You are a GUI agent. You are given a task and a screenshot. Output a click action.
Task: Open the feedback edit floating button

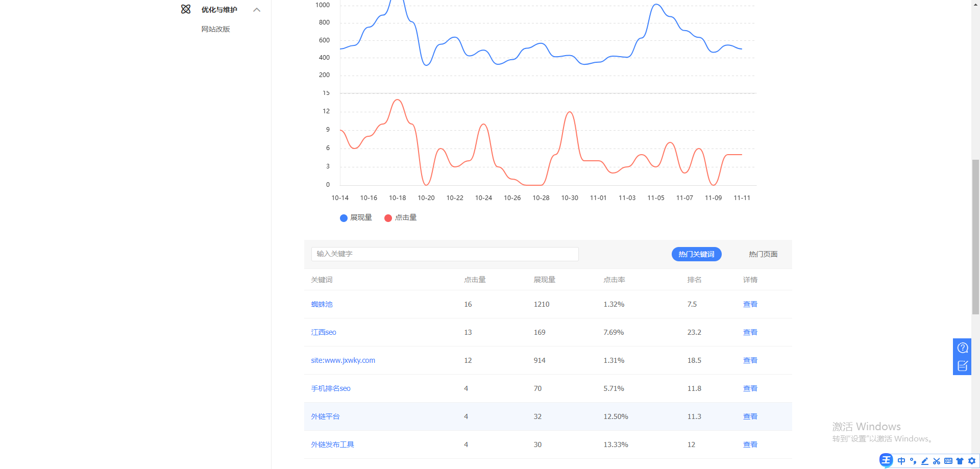[x=963, y=366]
